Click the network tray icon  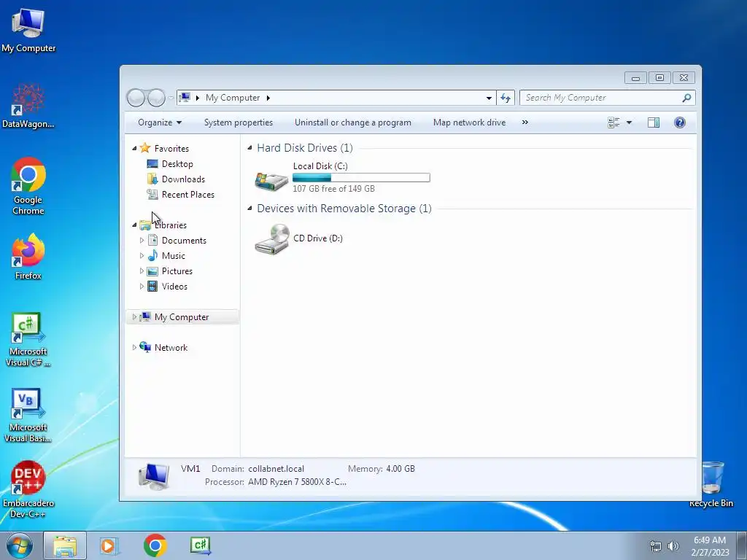pyautogui.click(x=656, y=546)
